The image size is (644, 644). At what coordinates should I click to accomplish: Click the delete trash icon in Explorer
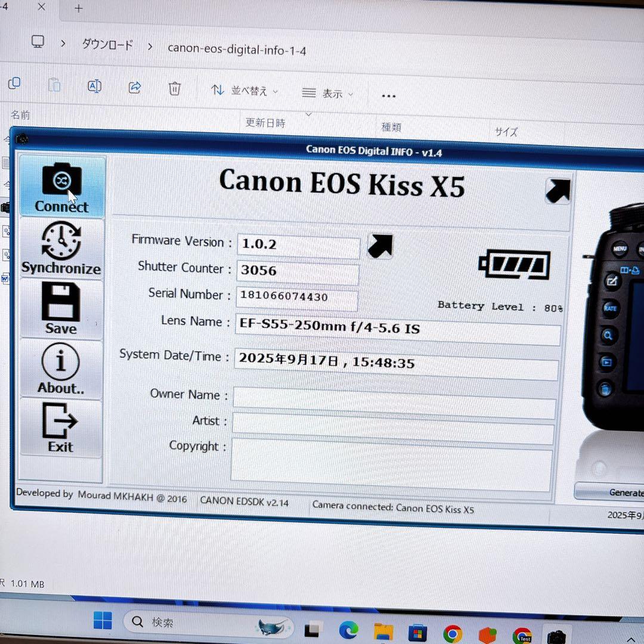pos(175,89)
